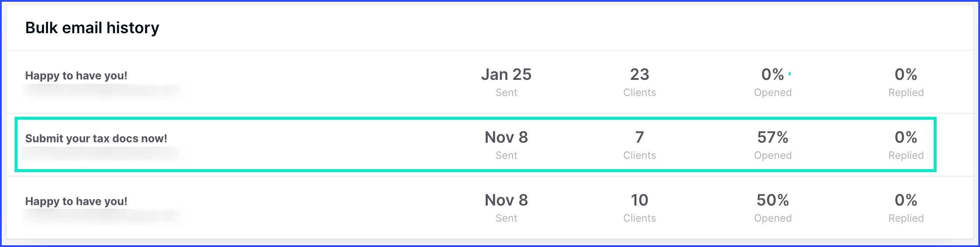This screenshot has width=980, height=247.
Task: Select the 0% Opened stat in the Jan 25 row
Action: click(x=773, y=82)
